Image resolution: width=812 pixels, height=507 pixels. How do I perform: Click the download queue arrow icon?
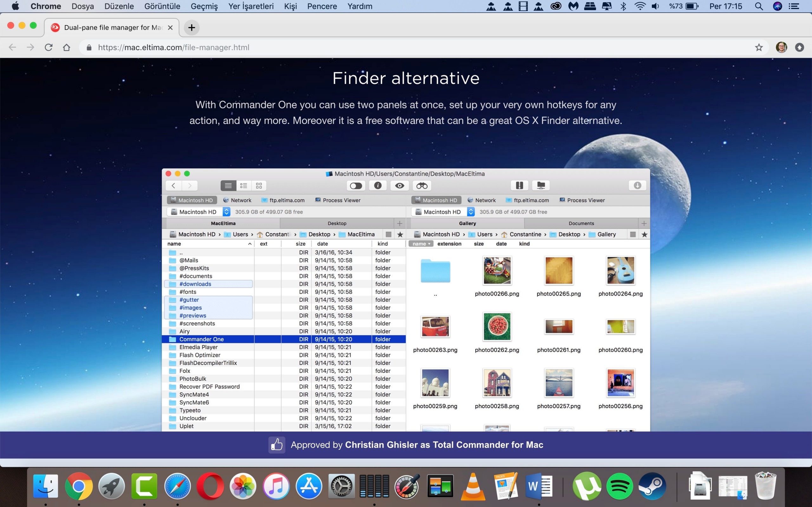pyautogui.click(x=637, y=185)
